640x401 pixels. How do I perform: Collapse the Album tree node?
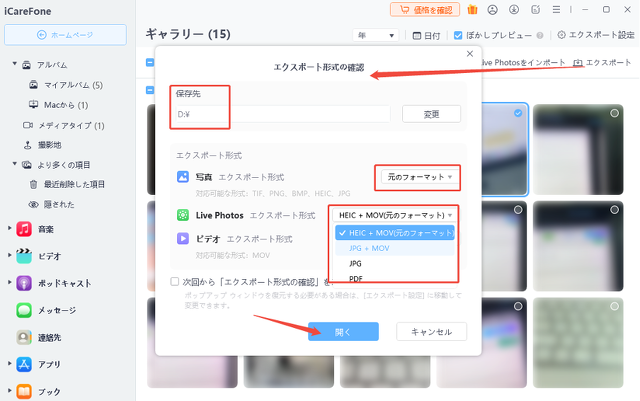click(14, 64)
